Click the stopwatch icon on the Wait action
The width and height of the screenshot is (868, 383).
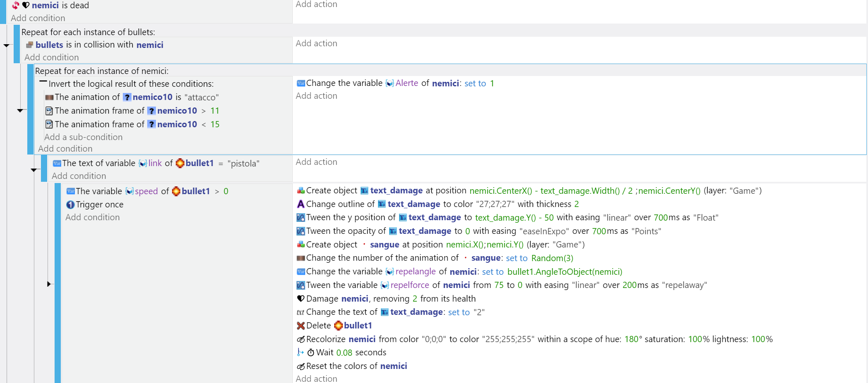click(311, 352)
